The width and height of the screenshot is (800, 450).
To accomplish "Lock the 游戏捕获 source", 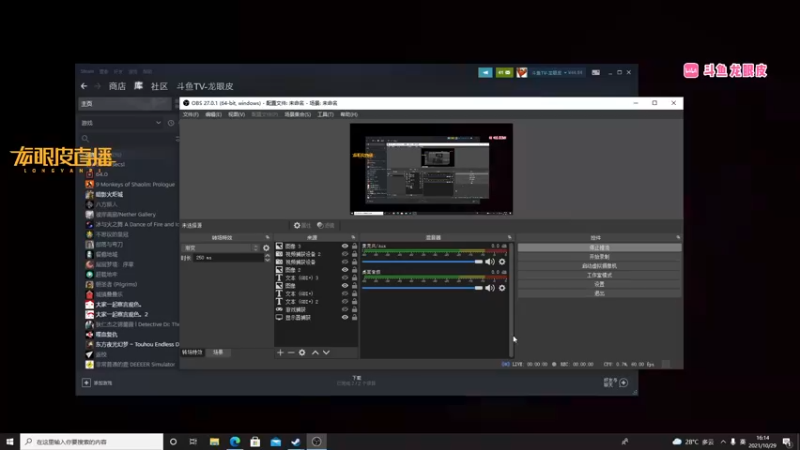I will click(x=355, y=309).
